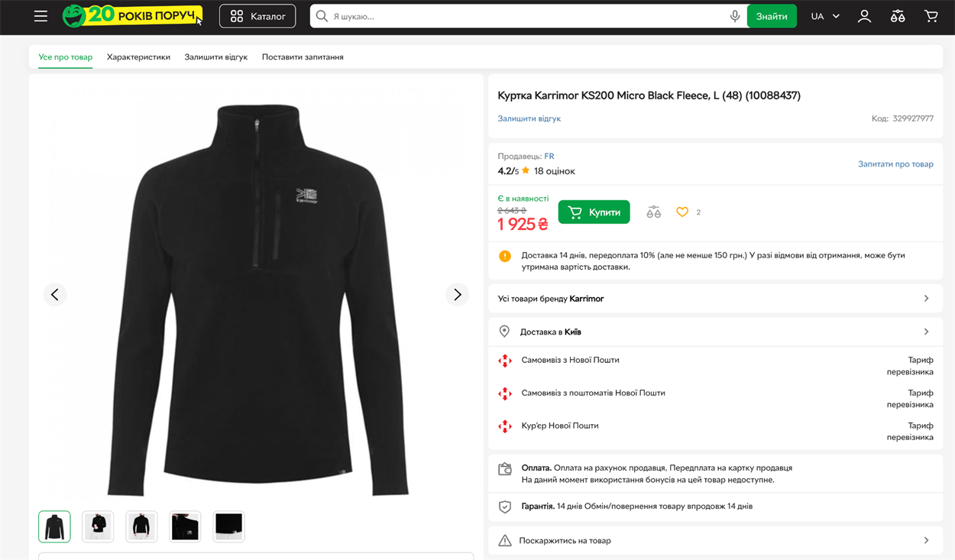Show next product image
This screenshot has height=560, width=955.
coord(457,294)
